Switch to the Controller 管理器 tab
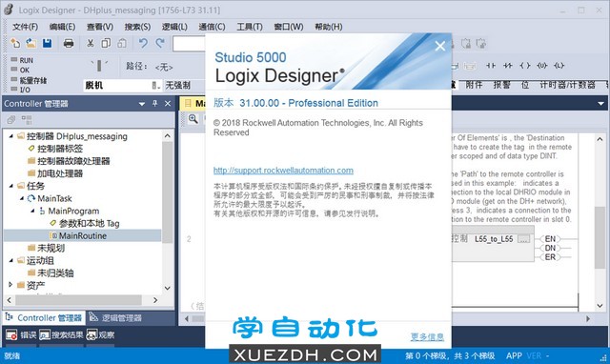This screenshot has width=610, height=364. click(44, 317)
